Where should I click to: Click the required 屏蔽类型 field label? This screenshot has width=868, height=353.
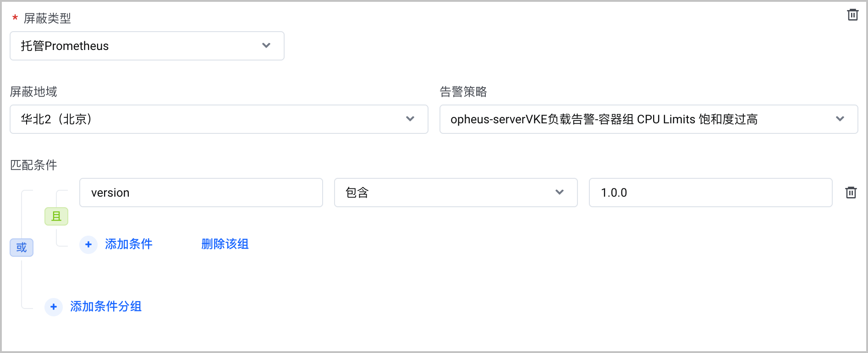[47, 18]
